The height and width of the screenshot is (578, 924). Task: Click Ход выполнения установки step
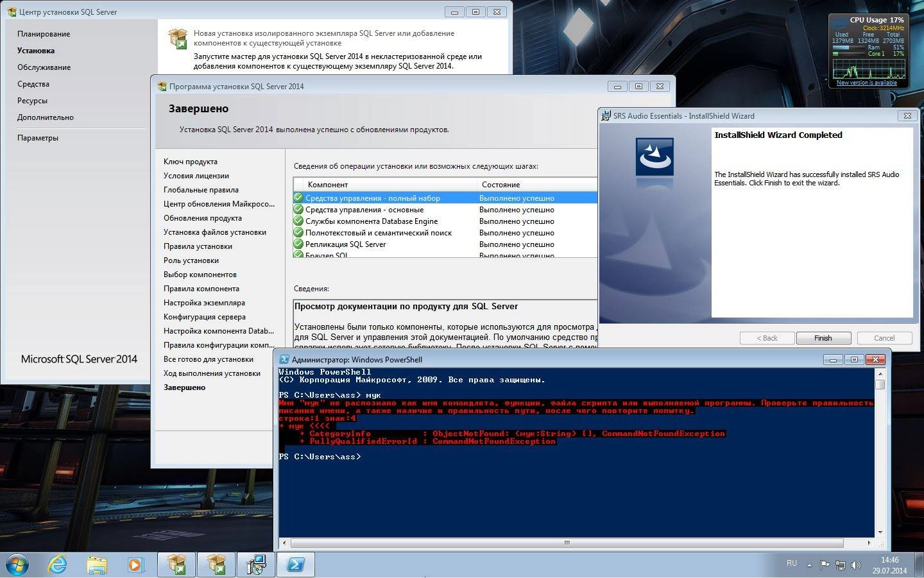tap(212, 373)
